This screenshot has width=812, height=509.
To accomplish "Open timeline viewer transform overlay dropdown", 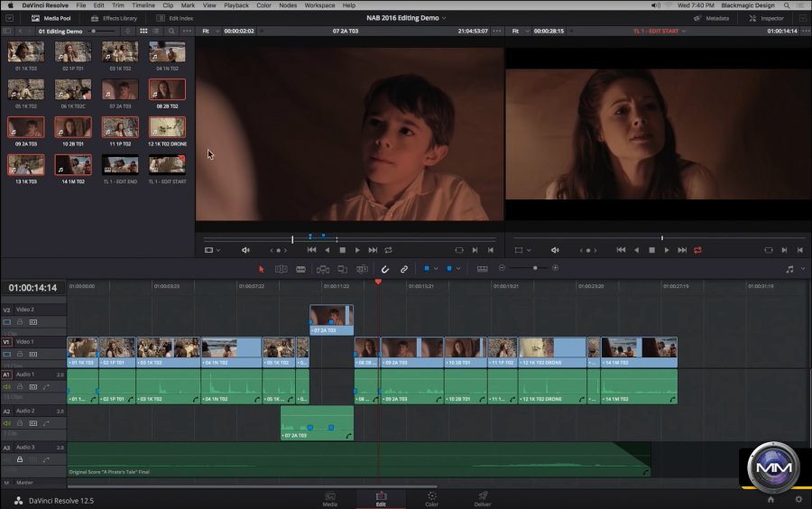I will coord(522,250).
